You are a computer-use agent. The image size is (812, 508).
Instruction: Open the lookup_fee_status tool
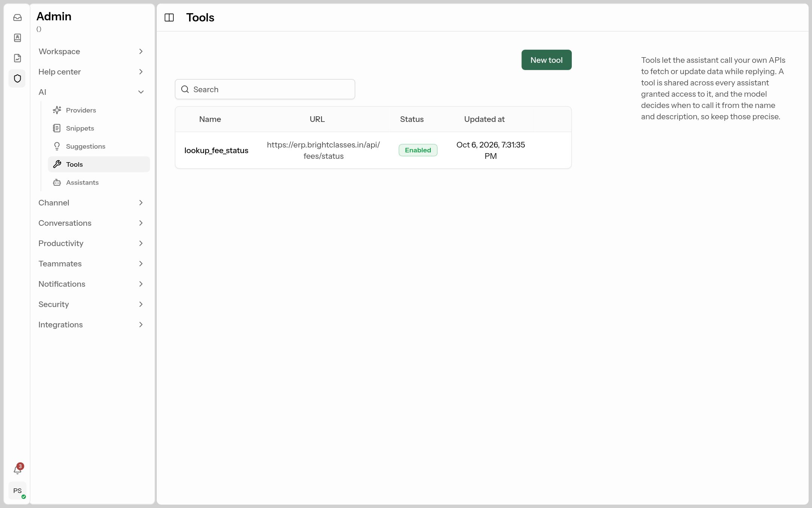216,150
